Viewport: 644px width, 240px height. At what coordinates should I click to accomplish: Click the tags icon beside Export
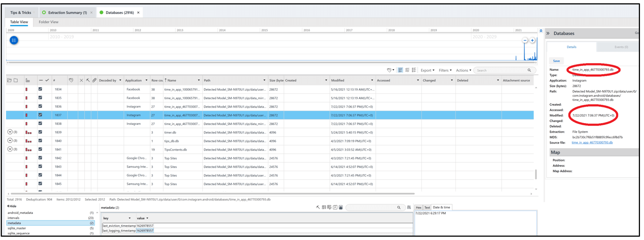click(390, 70)
